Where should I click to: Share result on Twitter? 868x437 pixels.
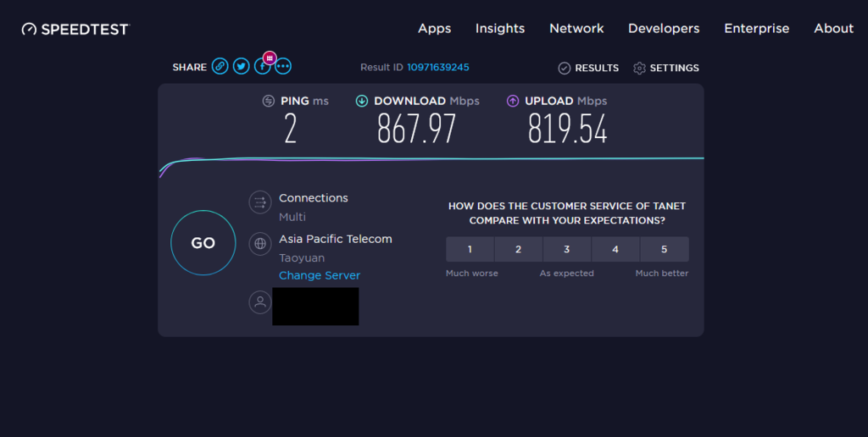pos(241,66)
